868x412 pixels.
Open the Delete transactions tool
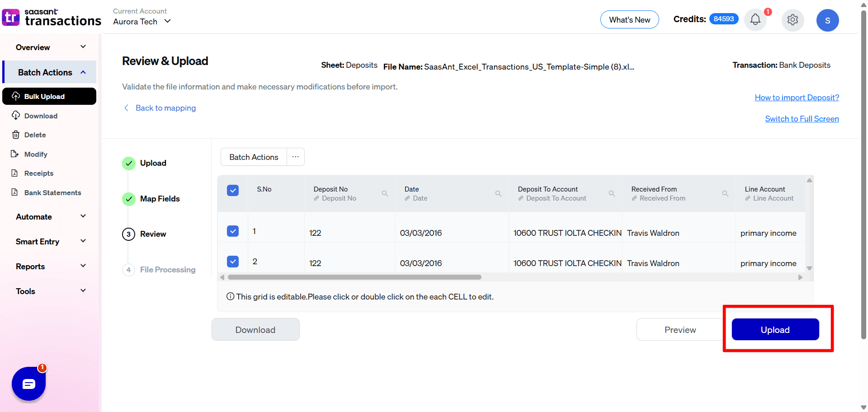[x=35, y=135]
